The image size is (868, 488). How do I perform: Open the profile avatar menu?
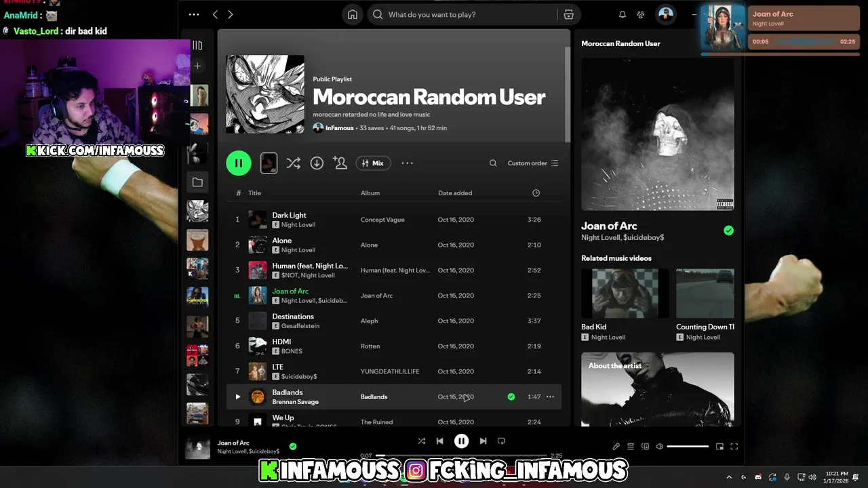point(666,14)
